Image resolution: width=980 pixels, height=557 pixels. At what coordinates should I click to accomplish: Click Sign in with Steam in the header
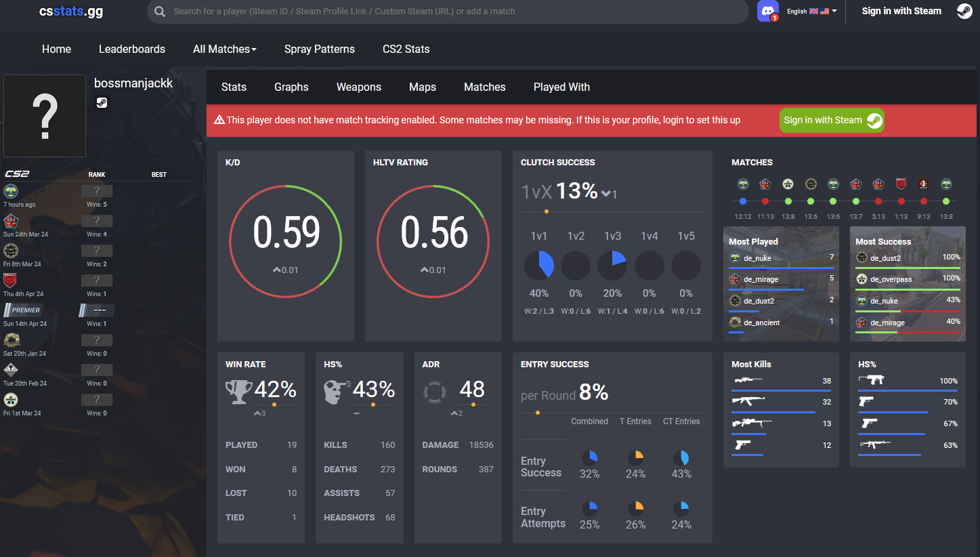click(x=901, y=11)
